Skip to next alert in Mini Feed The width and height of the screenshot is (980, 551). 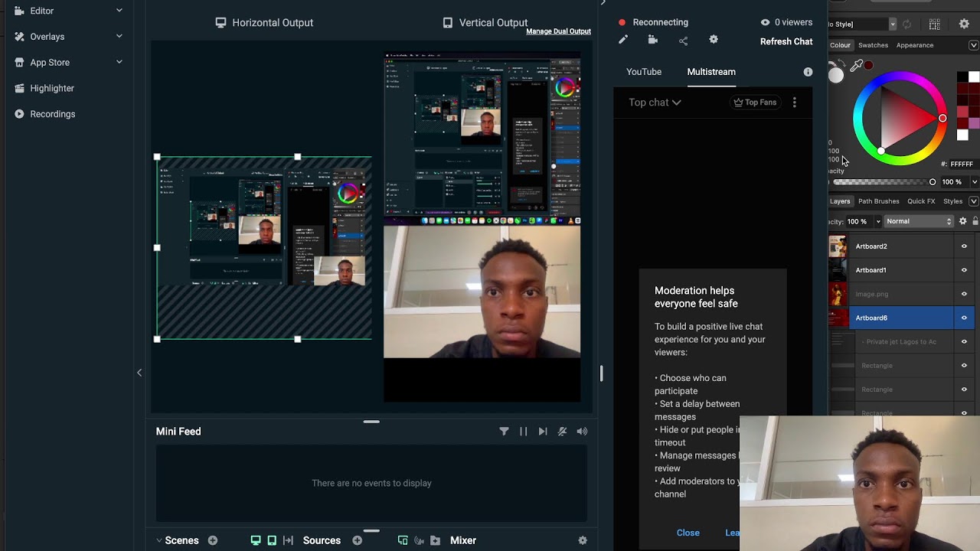543,432
